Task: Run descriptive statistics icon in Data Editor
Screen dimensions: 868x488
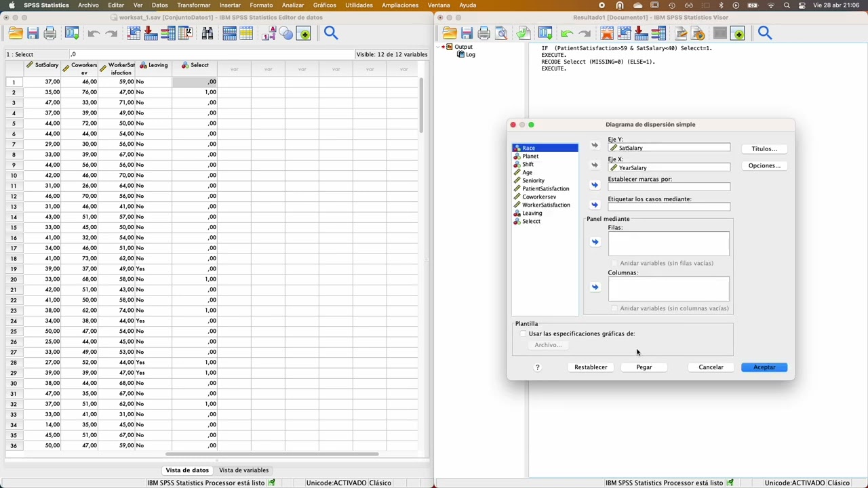Action: click(x=185, y=33)
